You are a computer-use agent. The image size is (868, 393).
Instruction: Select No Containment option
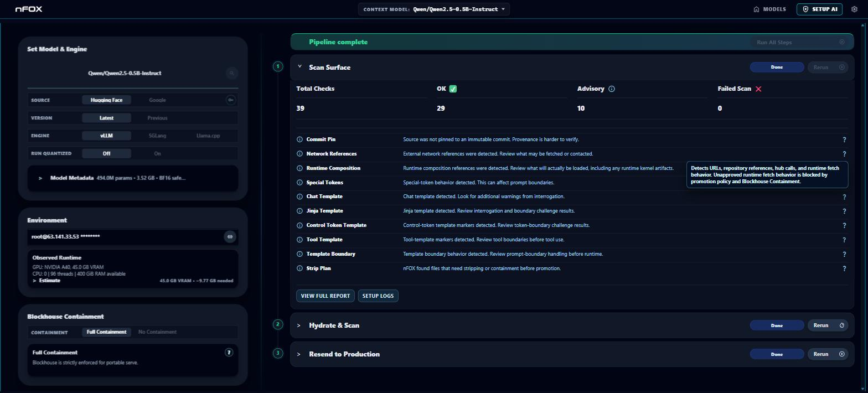click(x=157, y=332)
